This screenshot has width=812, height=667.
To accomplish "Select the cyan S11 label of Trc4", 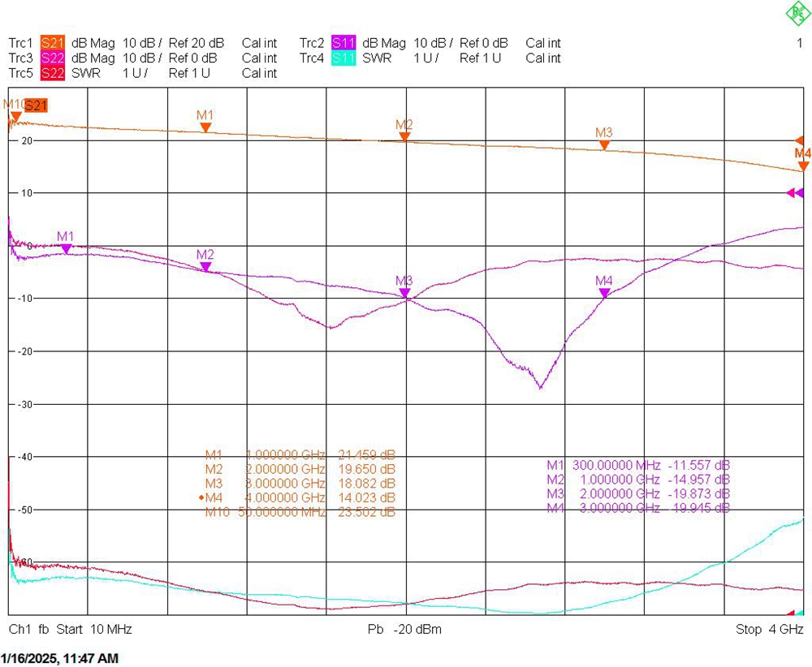I will click(343, 58).
